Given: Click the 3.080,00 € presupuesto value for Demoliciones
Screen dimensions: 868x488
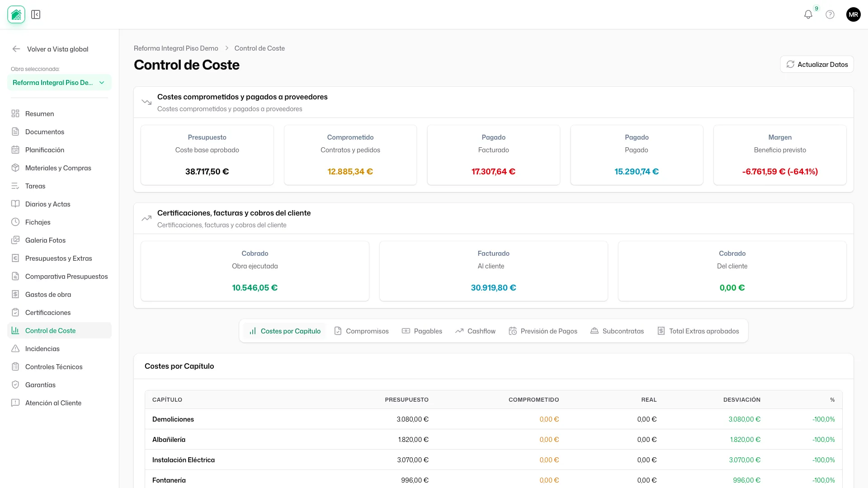Looking at the screenshot, I should pos(413,419).
